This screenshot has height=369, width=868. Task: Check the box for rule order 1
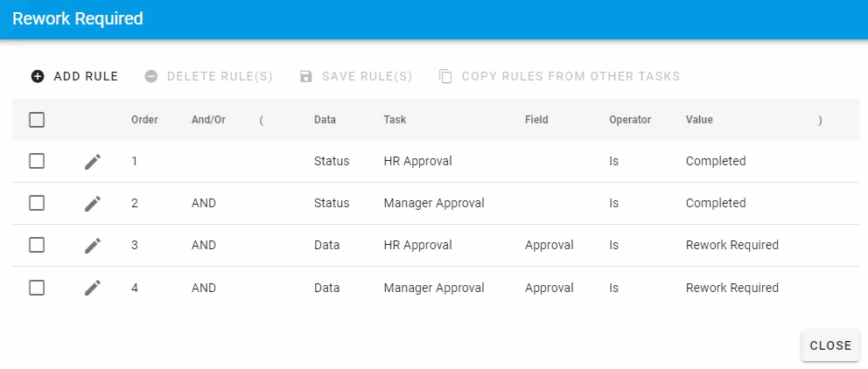[37, 161]
